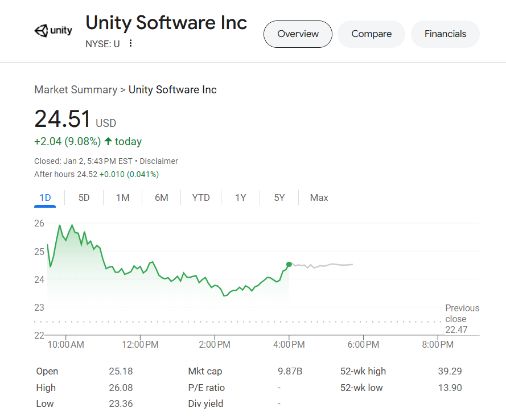Show the Max time range
This screenshot has height=420, width=506.
coord(319,197)
